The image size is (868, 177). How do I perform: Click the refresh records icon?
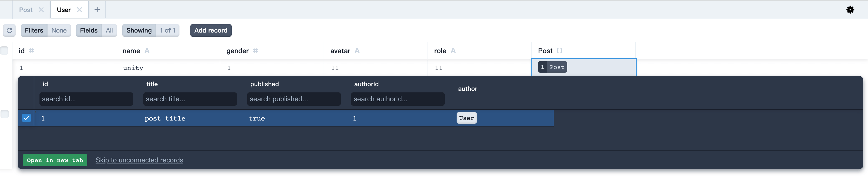(x=9, y=30)
